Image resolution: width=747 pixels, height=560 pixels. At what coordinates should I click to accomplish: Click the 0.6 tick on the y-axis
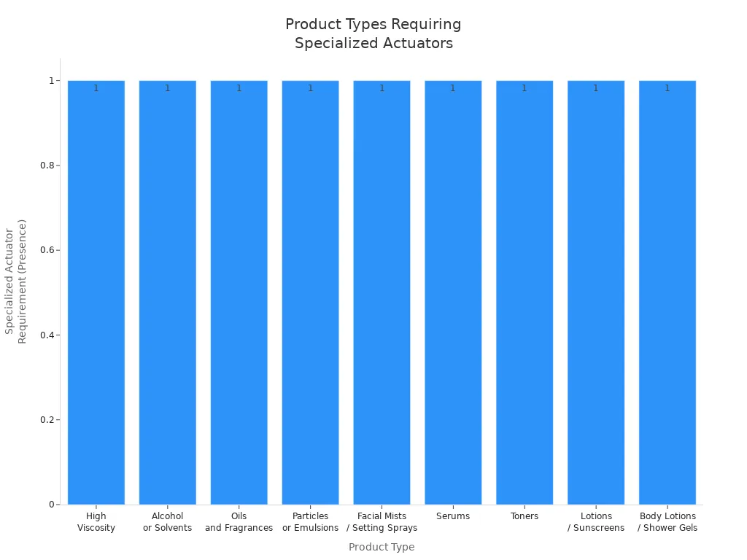click(49, 250)
